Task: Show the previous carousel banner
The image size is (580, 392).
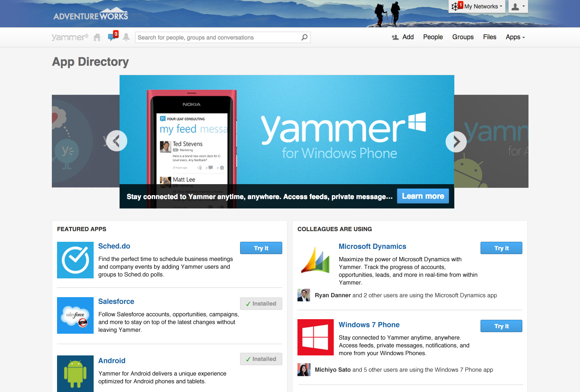Action: 117,141
